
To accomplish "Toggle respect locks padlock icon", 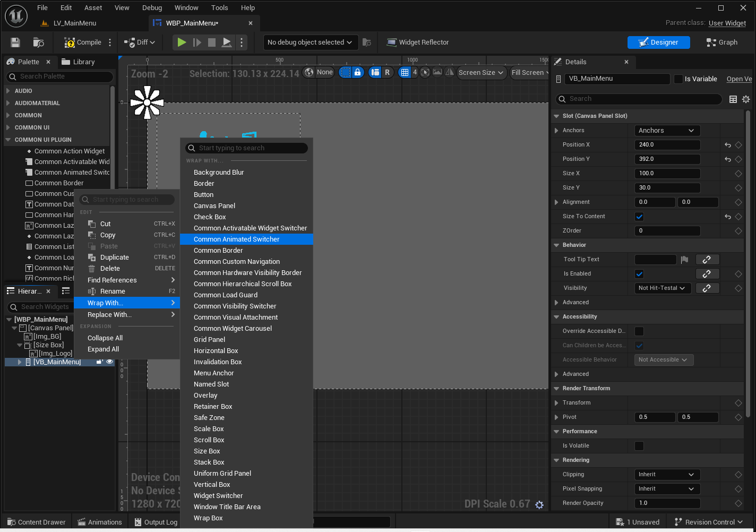I will 357,73.
